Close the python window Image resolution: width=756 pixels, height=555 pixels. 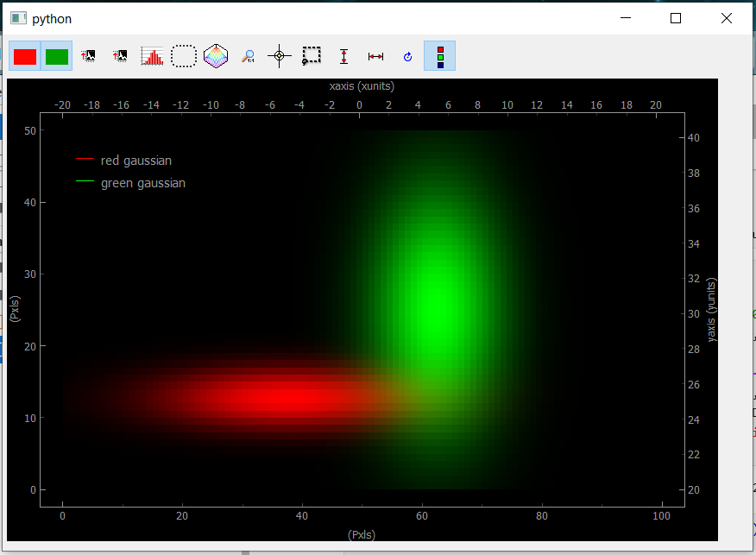[727, 18]
